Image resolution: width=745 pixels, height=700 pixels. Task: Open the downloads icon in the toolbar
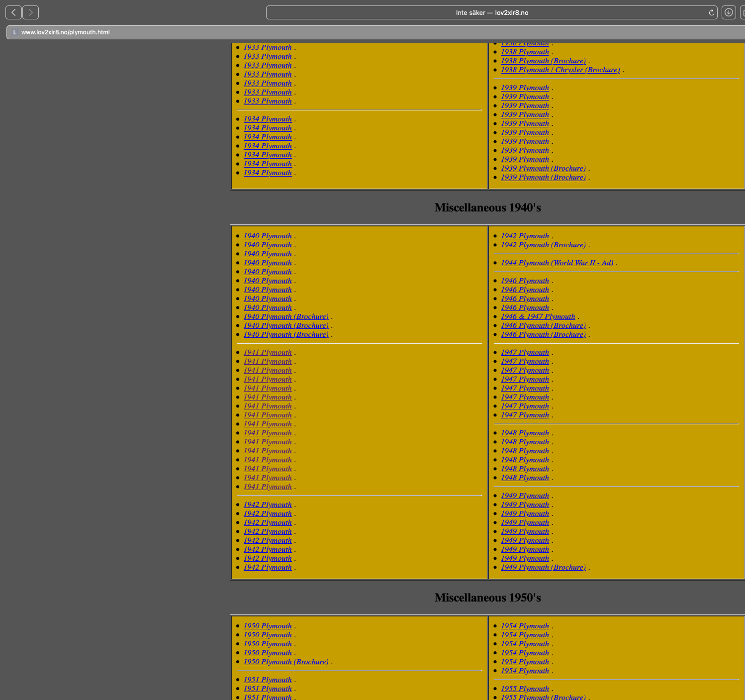(x=729, y=12)
